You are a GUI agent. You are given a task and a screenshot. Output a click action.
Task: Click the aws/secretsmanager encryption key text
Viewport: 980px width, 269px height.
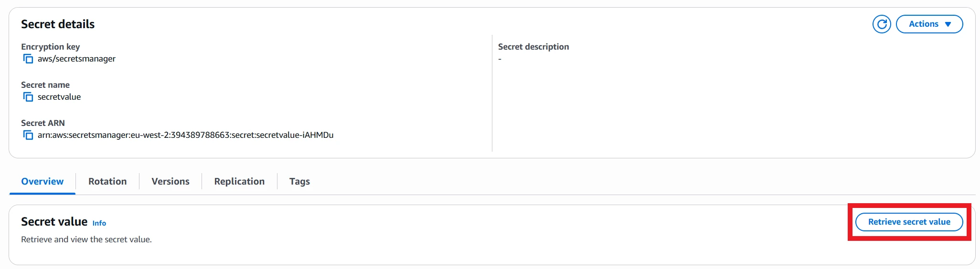(76, 59)
